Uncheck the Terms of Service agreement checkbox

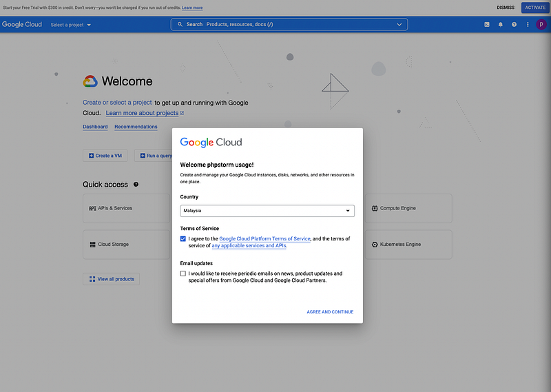click(183, 239)
